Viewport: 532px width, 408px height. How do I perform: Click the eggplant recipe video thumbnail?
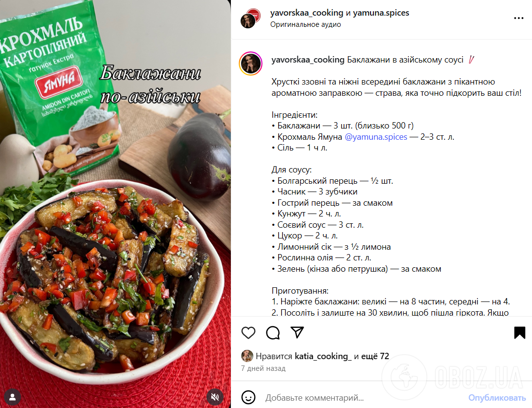115,204
